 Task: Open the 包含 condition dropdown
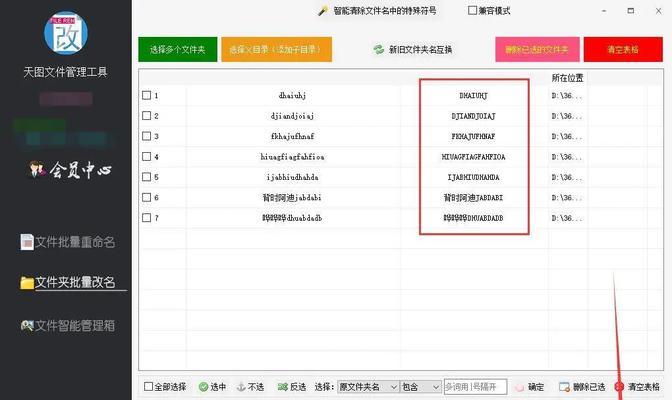coord(420,387)
